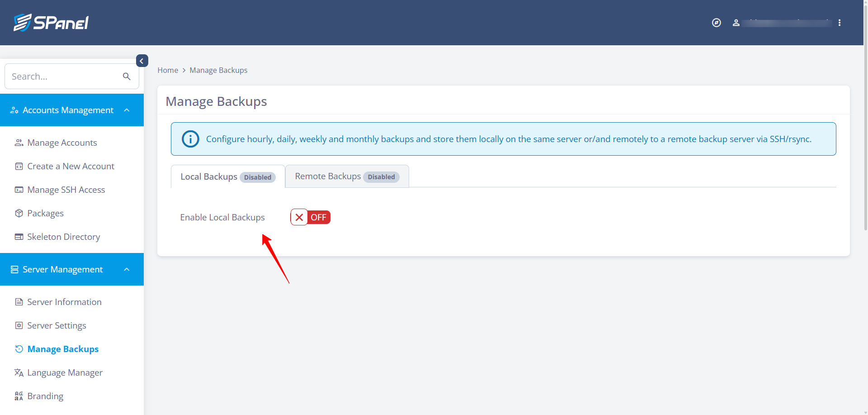Click the Manage Accounts people icon
This screenshot has width=868, height=415.
pyautogui.click(x=19, y=143)
